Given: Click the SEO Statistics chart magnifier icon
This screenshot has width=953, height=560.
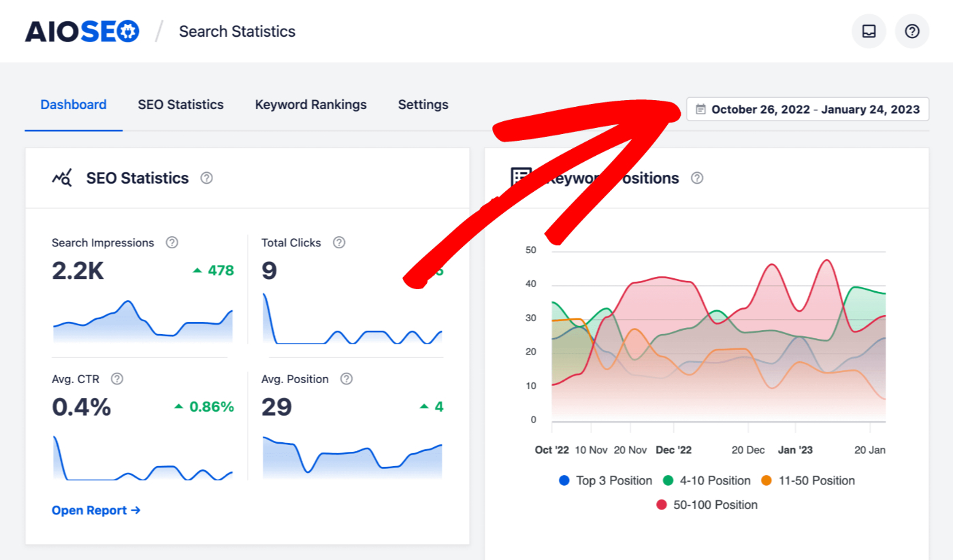Looking at the screenshot, I should click(x=62, y=178).
